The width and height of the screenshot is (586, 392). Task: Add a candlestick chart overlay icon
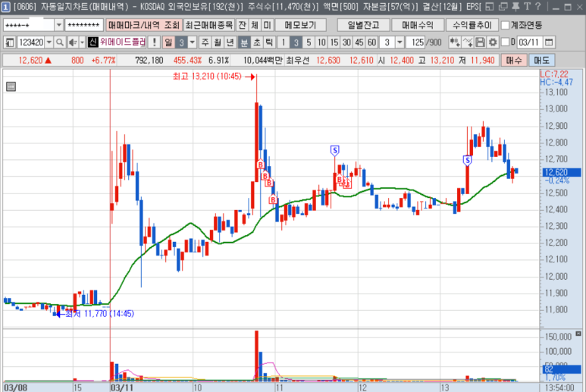click(x=455, y=42)
